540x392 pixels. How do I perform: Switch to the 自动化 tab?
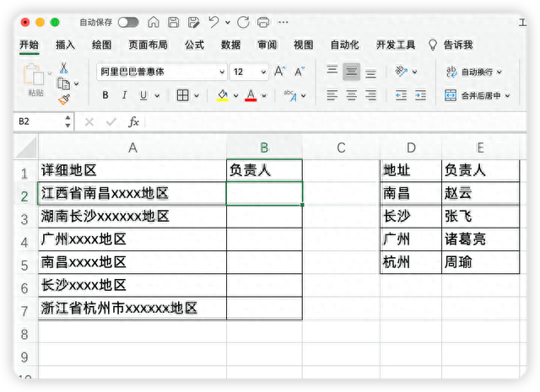[344, 45]
